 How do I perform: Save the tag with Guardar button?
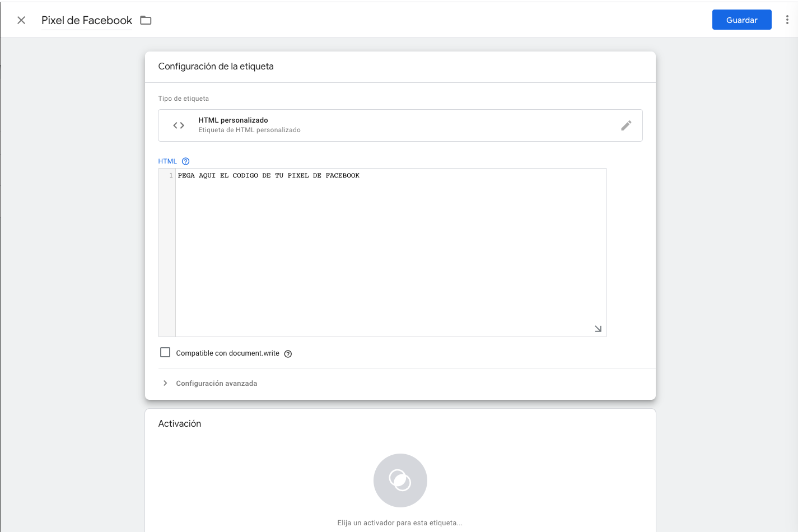[741, 20]
